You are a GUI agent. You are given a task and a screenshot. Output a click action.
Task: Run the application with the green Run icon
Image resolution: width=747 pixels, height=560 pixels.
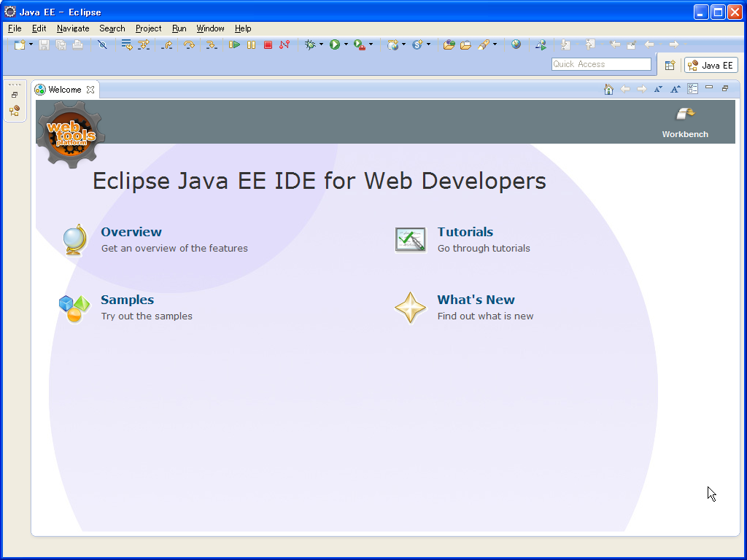335,44
